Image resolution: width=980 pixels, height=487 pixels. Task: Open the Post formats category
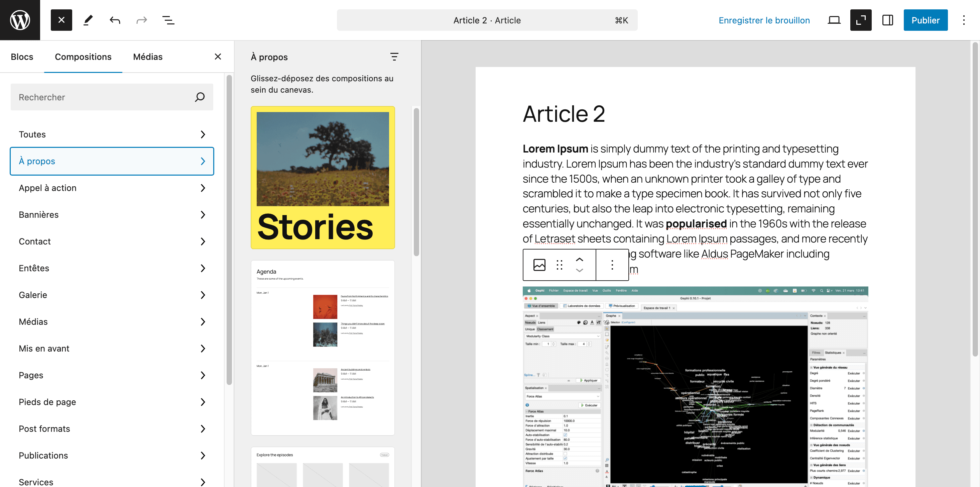coord(112,428)
